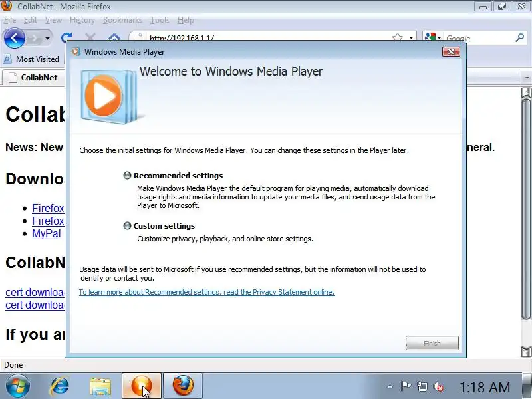The height and width of the screenshot is (399, 532).
Task: Click the scrollbar down arrow in Firefox
Action: 526,352
